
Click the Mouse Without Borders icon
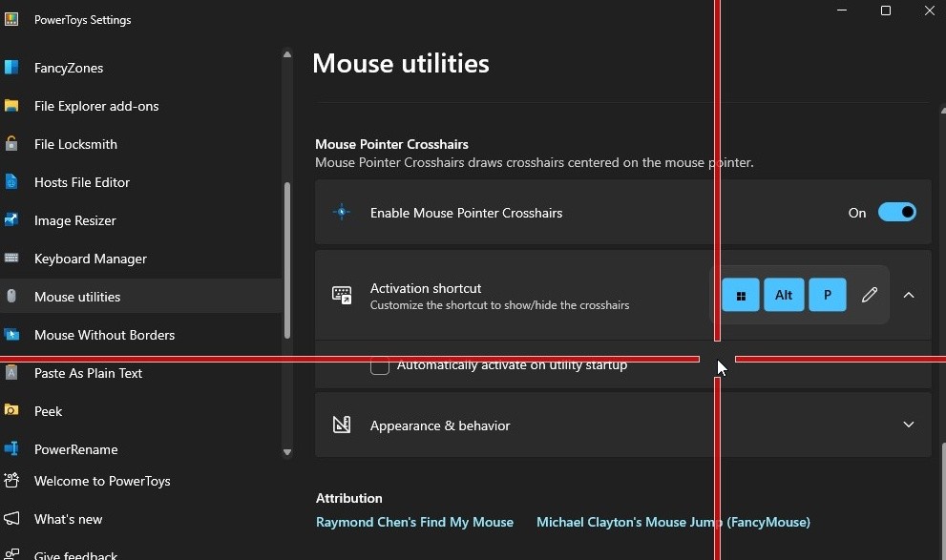pos(11,334)
